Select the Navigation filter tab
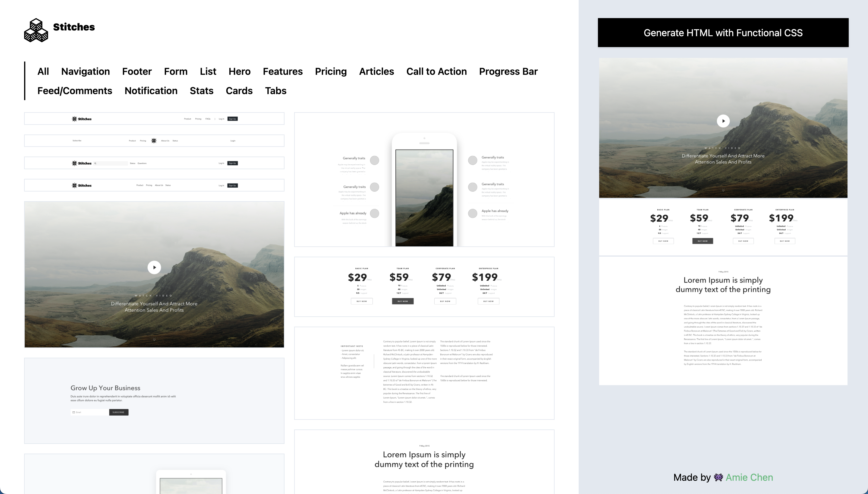This screenshot has width=868, height=494. click(x=85, y=71)
